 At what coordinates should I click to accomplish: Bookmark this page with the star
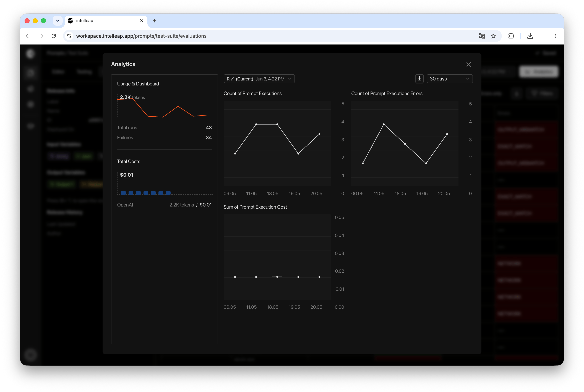tap(493, 36)
